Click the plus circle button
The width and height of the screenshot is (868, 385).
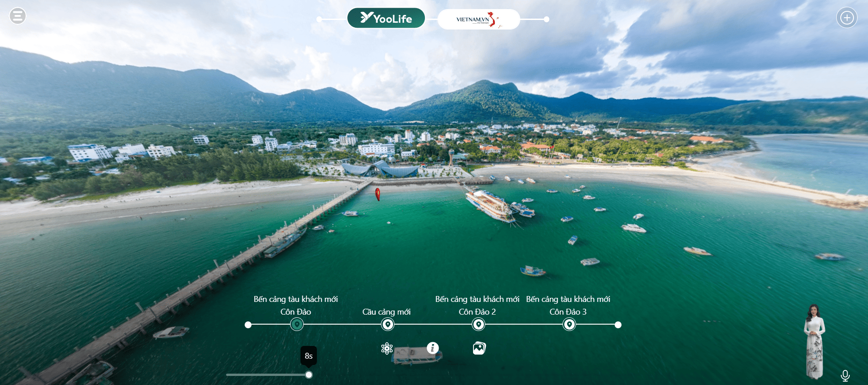(847, 18)
